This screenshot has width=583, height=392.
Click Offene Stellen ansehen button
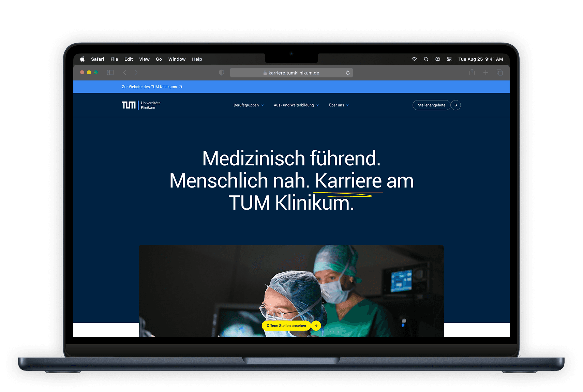[286, 326]
